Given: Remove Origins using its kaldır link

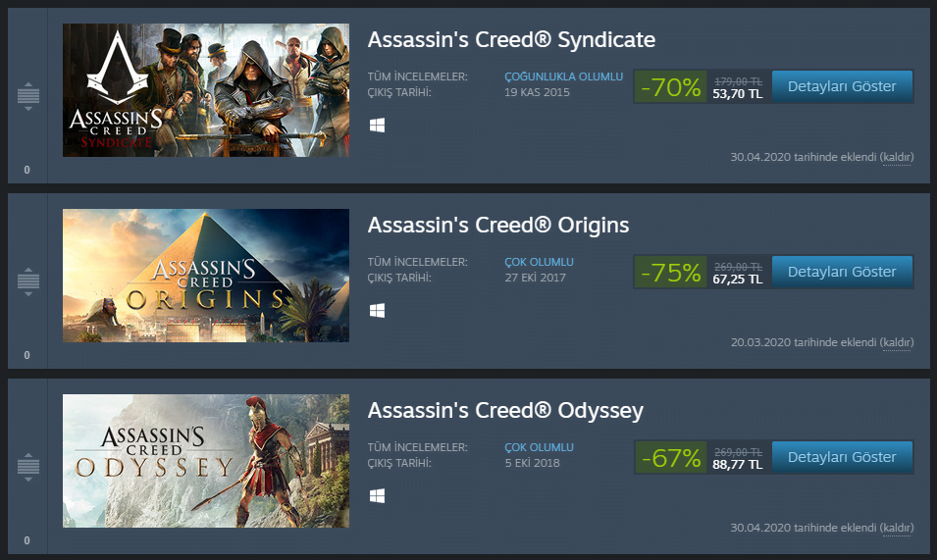Looking at the screenshot, I should [x=897, y=342].
